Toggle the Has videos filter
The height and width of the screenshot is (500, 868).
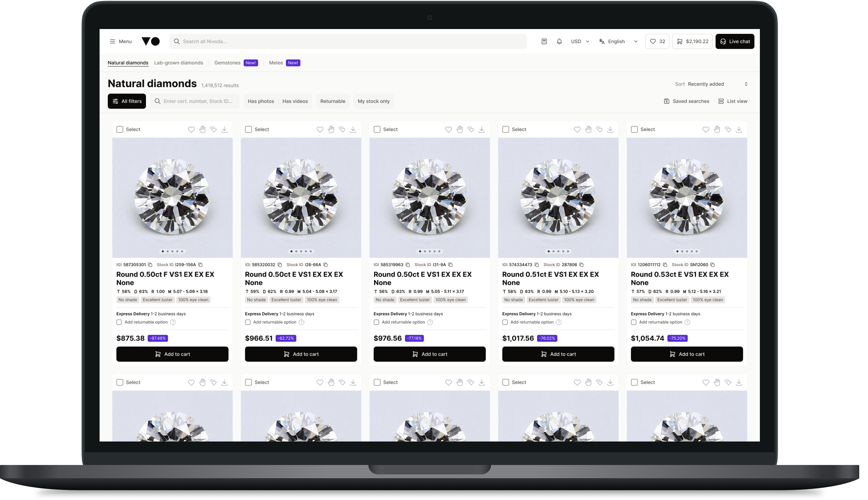click(295, 101)
